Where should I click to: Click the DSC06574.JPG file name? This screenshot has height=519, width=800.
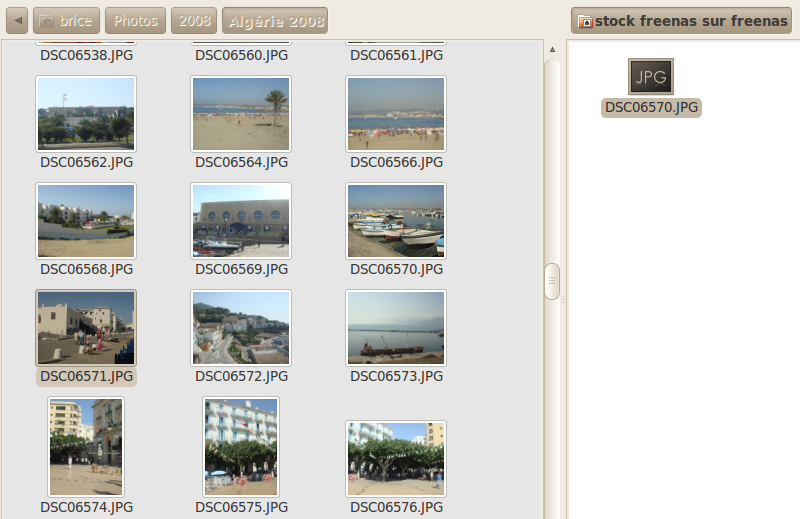point(87,507)
